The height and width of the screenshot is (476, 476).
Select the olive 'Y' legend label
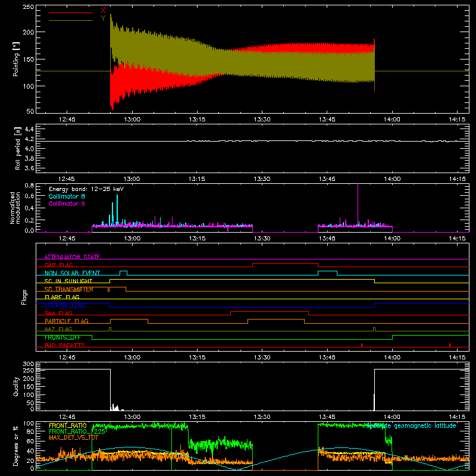coord(103,18)
